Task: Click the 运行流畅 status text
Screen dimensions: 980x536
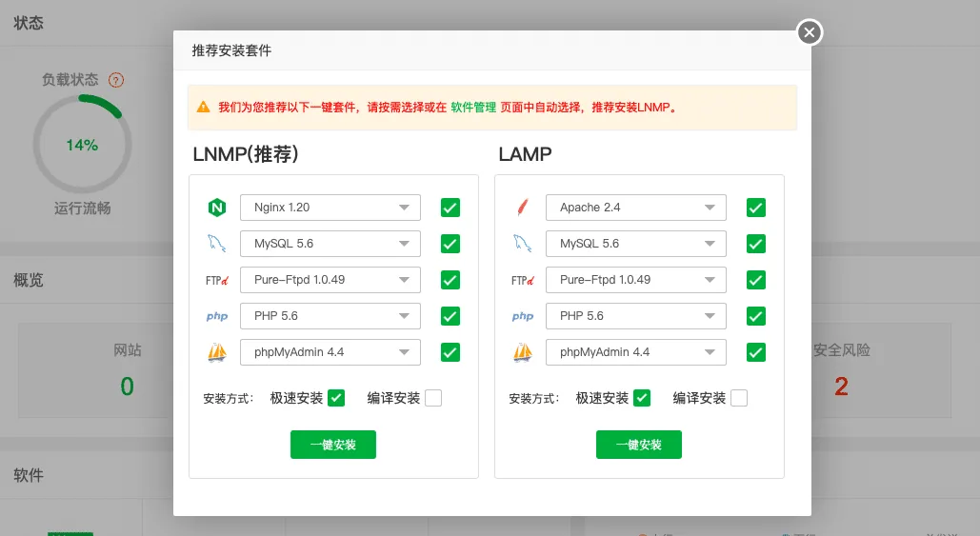Action: coord(83,208)
